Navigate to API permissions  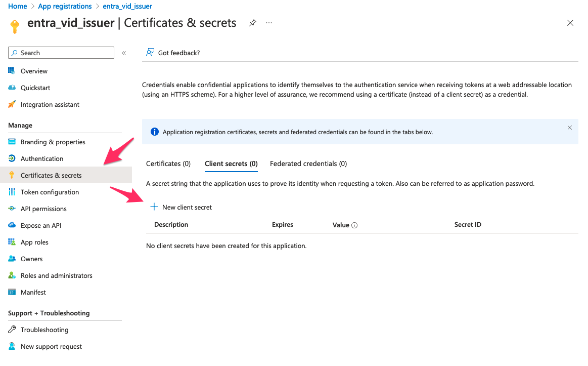point(43,209)
